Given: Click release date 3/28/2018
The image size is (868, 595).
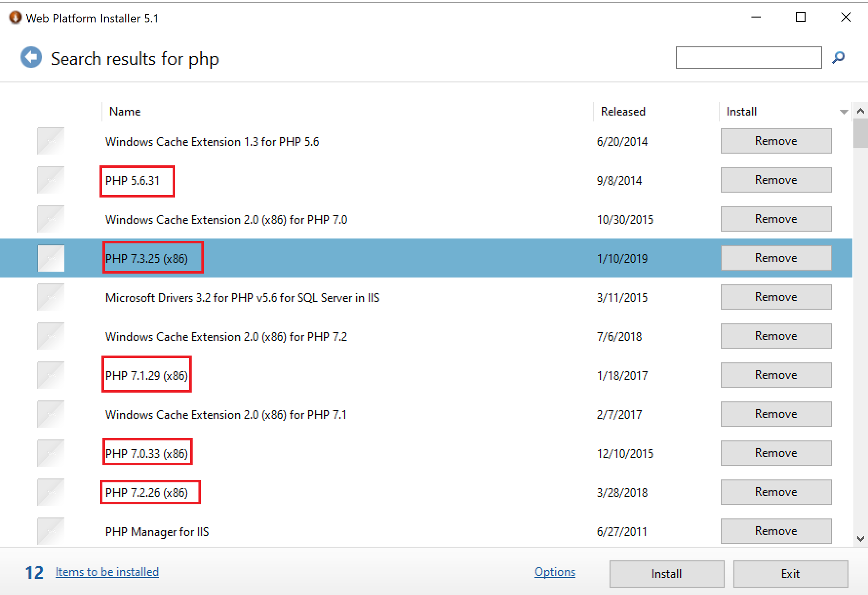Looking at the screenshot, I should [622, 493].
